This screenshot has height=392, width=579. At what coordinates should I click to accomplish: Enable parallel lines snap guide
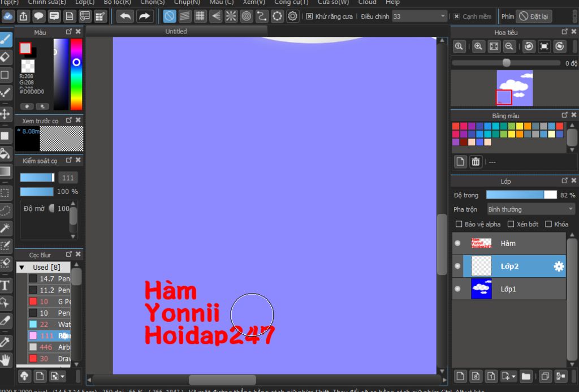tap(185, 16)
